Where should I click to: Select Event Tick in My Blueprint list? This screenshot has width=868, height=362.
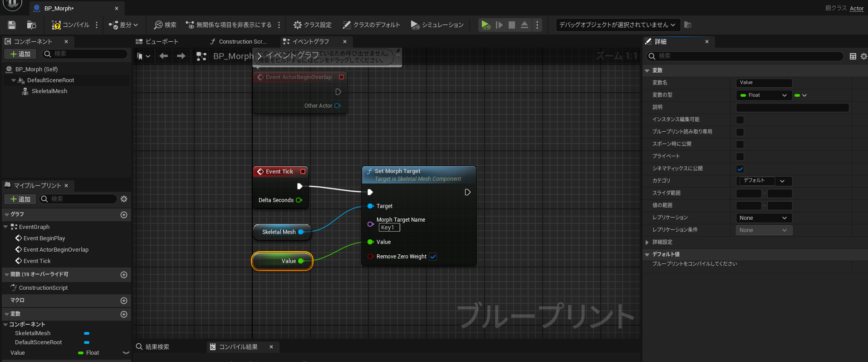click(37, 261)
